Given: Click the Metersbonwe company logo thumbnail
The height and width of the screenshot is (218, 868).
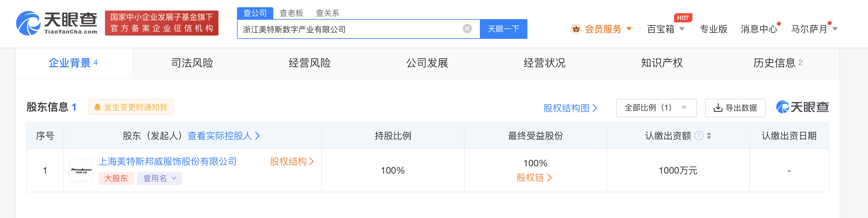Looking at the screenshot, I should click(81, 170).
